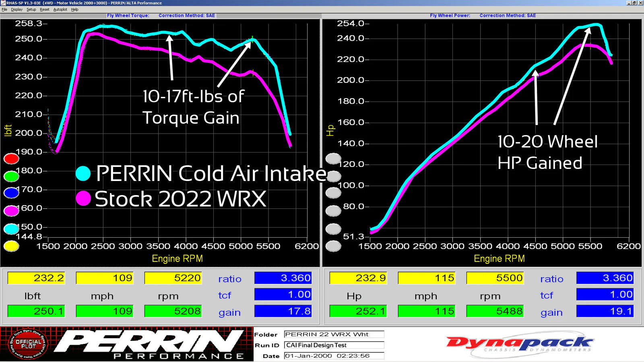Select the blue channel indicator on the torque panel
Image resolution: width=644 pixels, height=362 pixels.
coord(11,193)
